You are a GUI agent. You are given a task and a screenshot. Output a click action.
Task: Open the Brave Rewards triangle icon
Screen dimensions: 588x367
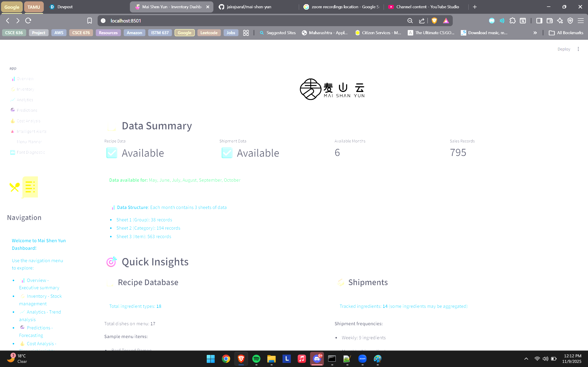446,21
